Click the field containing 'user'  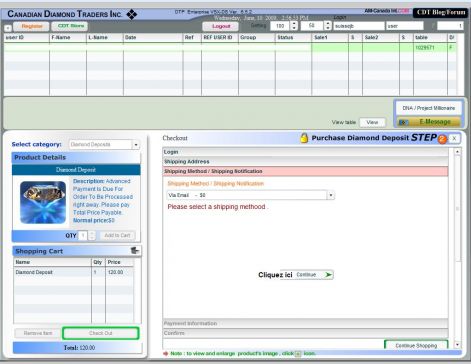pyautogui.click(x=405, y=26)
